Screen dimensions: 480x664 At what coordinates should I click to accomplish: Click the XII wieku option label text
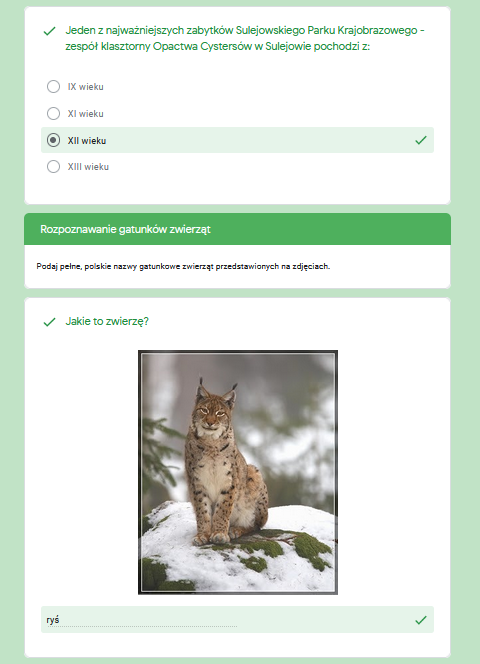[87, 141]
